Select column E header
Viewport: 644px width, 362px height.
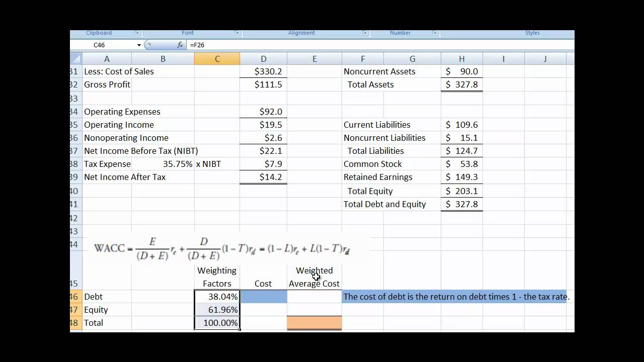(314, 59)
